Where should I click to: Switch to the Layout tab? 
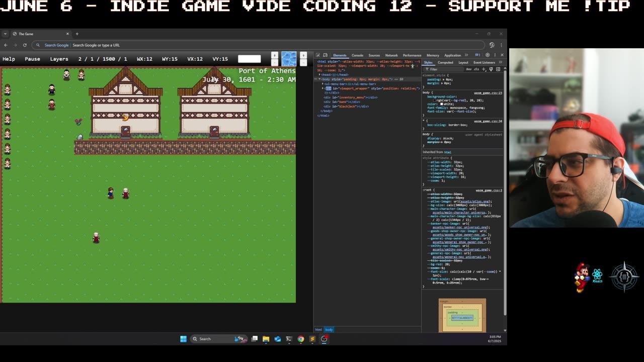pyautogui.click(x=463, y=62)
